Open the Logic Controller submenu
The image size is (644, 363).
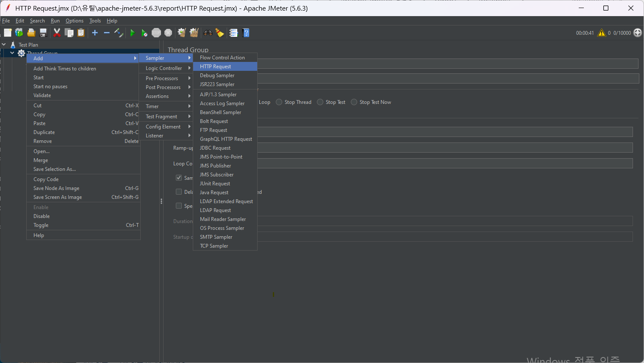166,68
